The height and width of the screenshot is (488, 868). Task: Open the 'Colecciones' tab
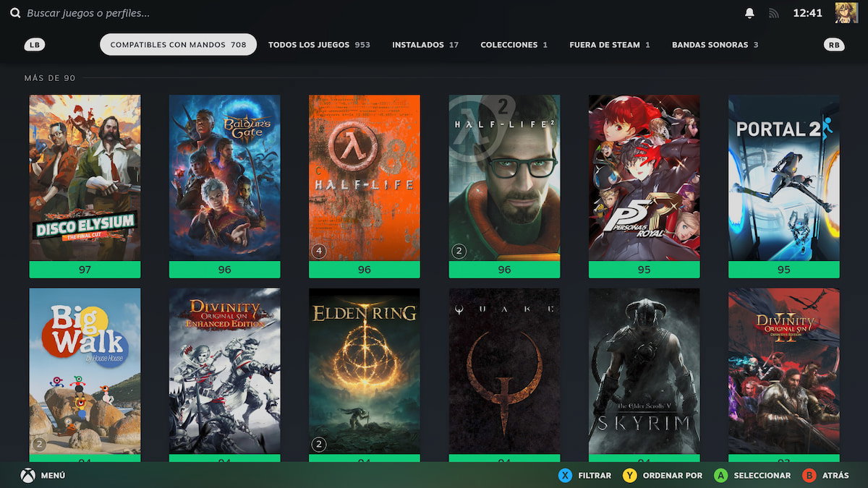pos(514,45)
